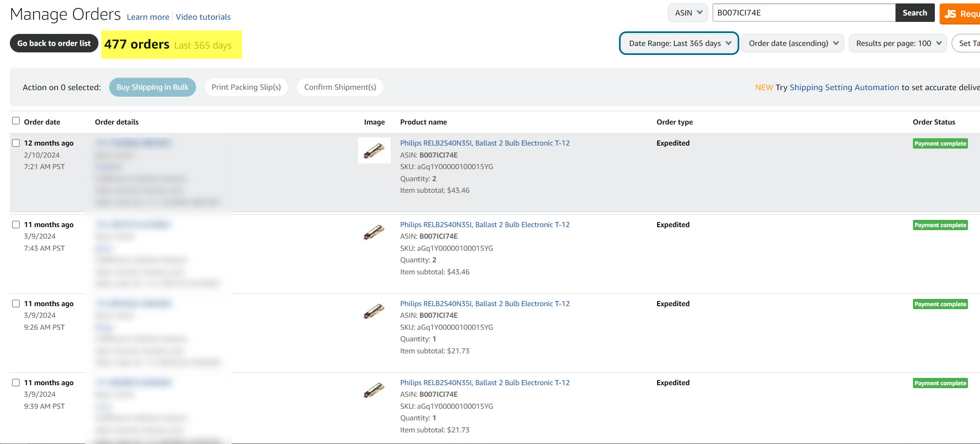The height and width of the screenshot is (444, 980).
Task: Click the Product name column header
Action: pos(423,122)
